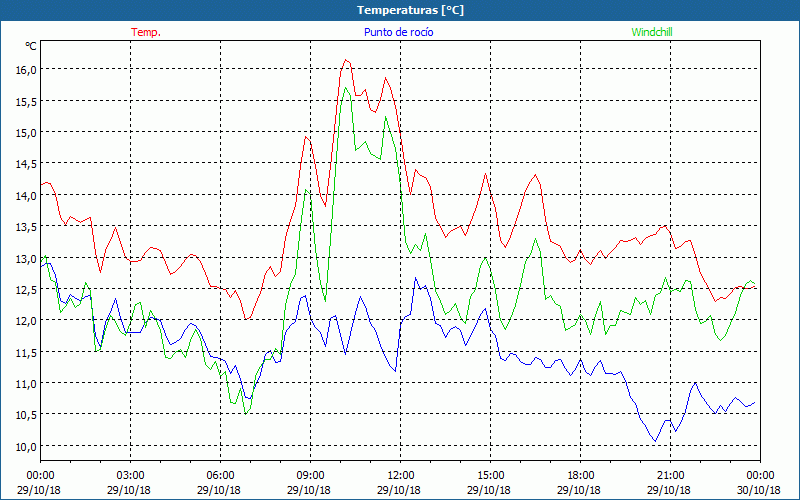Click the 15:00 time axis label
This screenshot has height=500, width=800.
pyautogui.click(x=490, y=476)
